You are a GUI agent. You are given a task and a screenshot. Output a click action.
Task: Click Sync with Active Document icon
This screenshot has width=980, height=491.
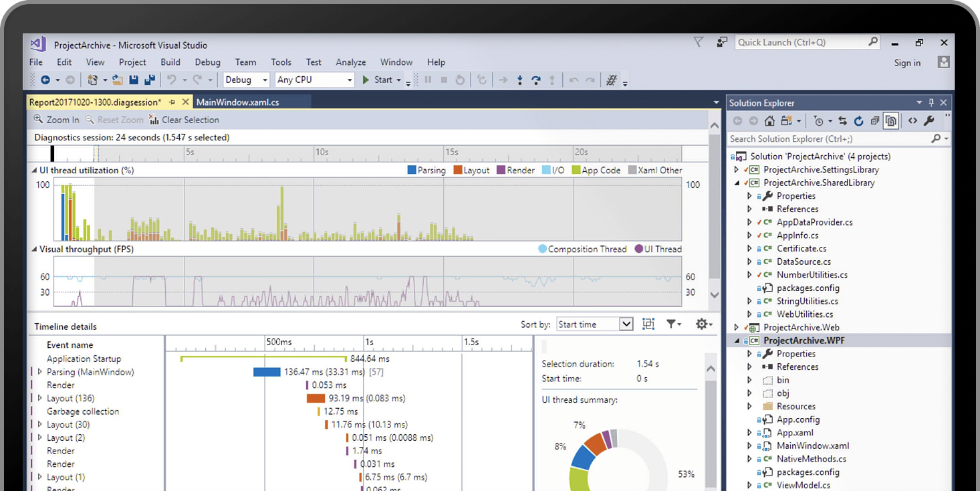pyautogui.click(x=842, y=121)
